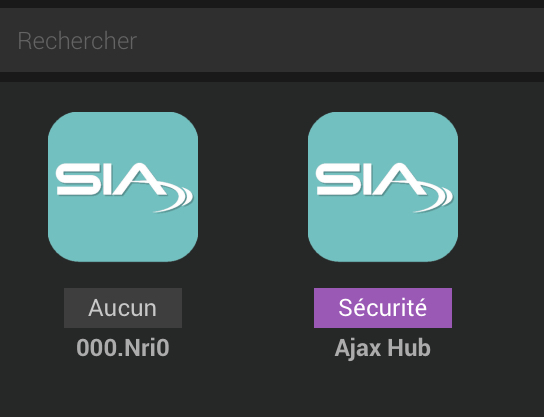
Task: Select the Aucun category tag
Action: 123,308
